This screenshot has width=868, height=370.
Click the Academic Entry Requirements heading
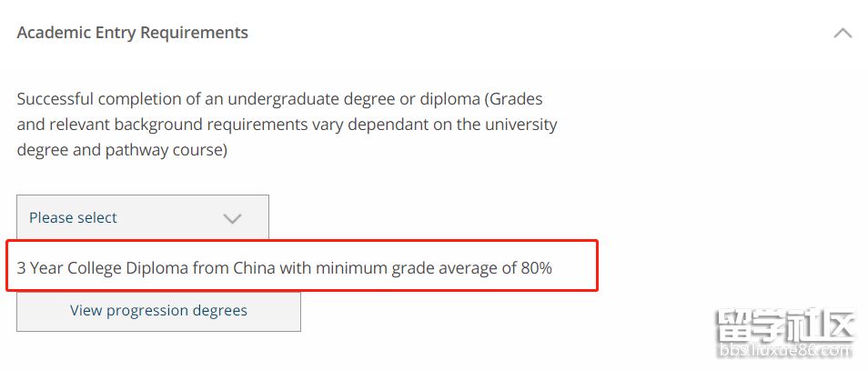(132, 33)
